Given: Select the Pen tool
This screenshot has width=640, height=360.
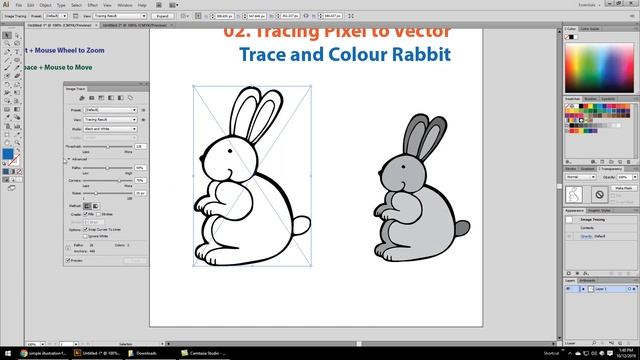Looking at the screenshot, I should [7, 52].
